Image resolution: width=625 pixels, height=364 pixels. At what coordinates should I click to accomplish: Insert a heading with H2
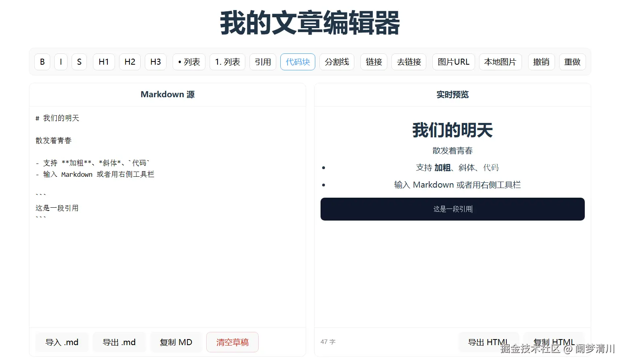coord(130,62)
